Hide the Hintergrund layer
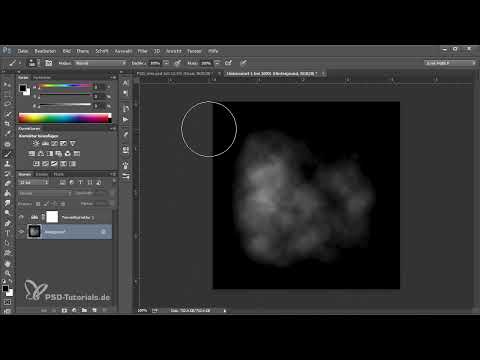The height and width of the screenshot is (360, 480). pos(21,231)
